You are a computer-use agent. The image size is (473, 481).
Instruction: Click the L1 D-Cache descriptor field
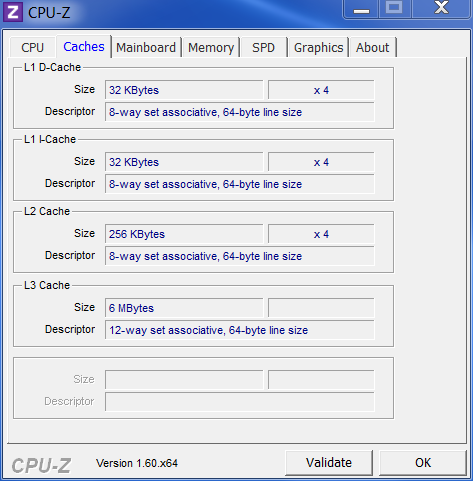click(x=240, y=112)
